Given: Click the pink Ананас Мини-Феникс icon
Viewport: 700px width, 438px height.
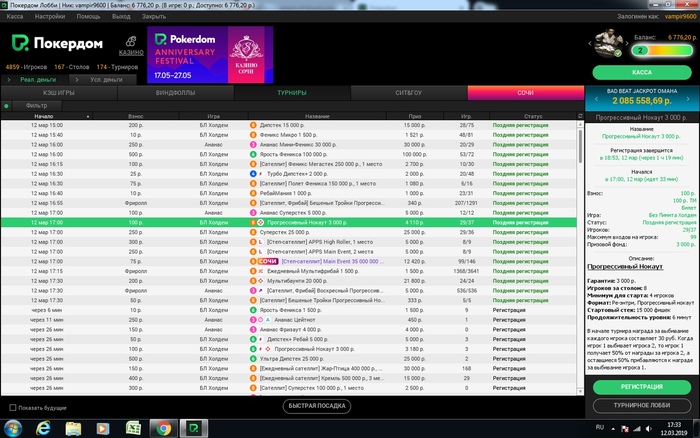Looking at the screenshot, I should click(253, 145).
